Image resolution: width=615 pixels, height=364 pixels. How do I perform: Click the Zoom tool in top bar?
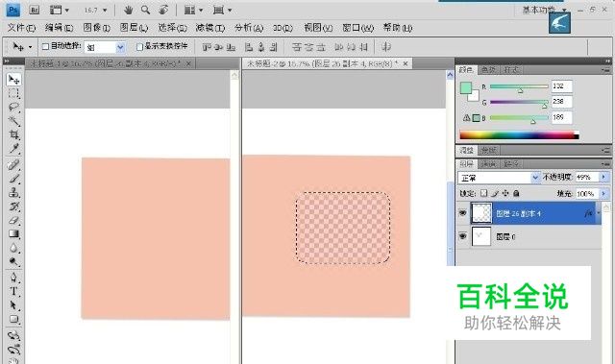click(145, 10)
